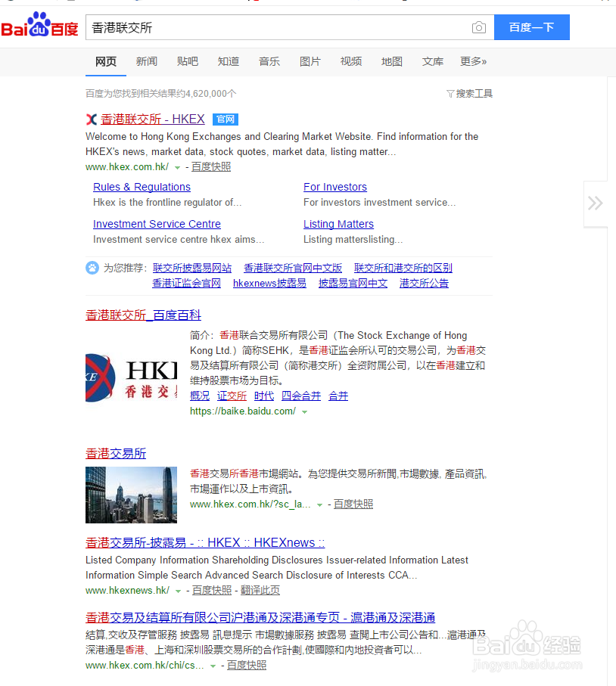Click the blue avatar icon before 为您推荐

pyautogui.click(x=92, y=267)
